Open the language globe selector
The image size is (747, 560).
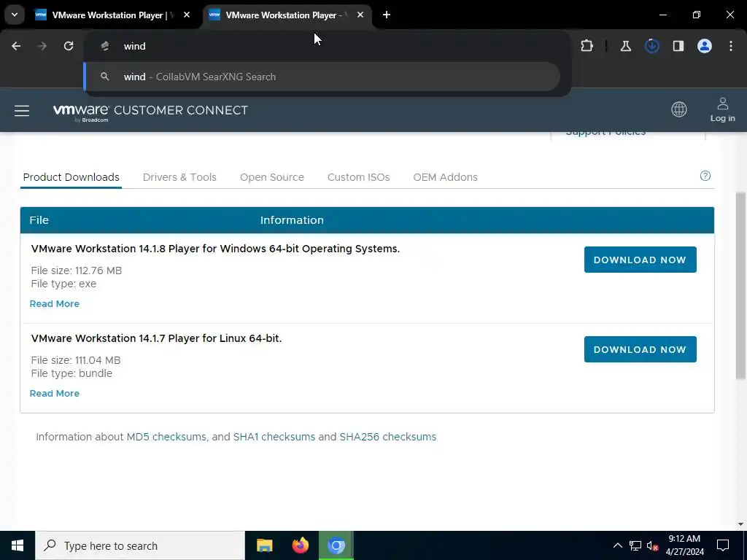pyautogui.click(x=679, y=109)
